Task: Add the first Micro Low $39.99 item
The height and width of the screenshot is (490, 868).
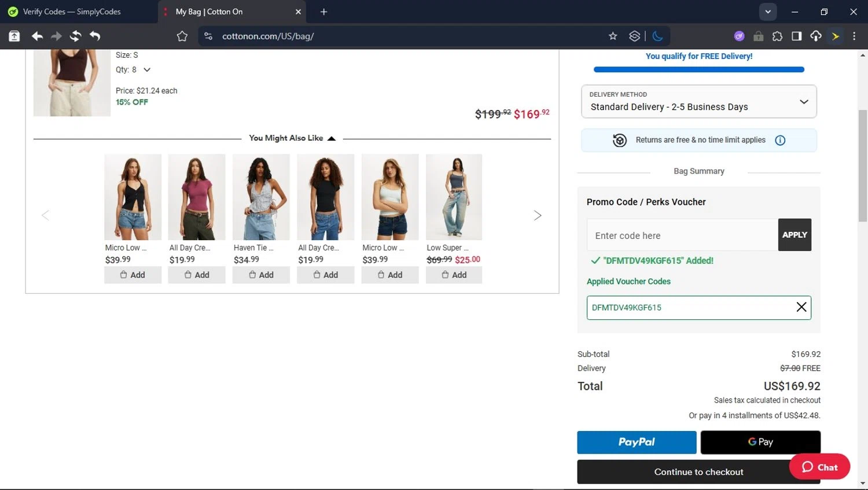Action: (x=133, y=275)
